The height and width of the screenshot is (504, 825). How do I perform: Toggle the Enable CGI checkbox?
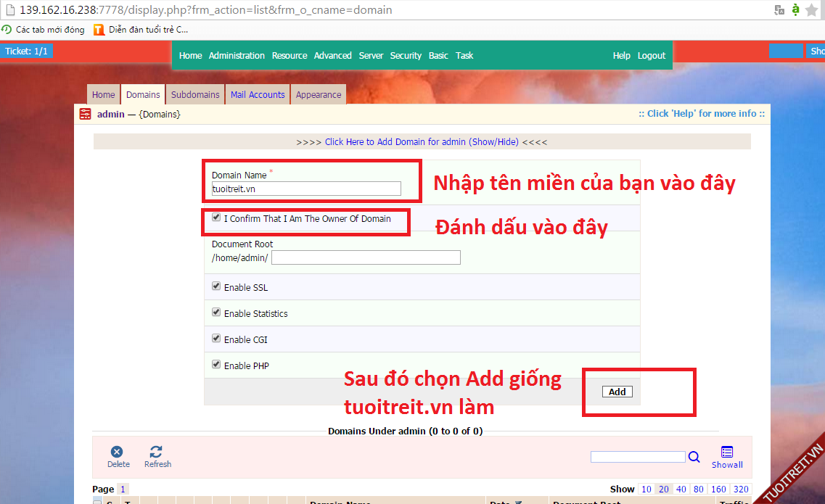coord(216,339)
